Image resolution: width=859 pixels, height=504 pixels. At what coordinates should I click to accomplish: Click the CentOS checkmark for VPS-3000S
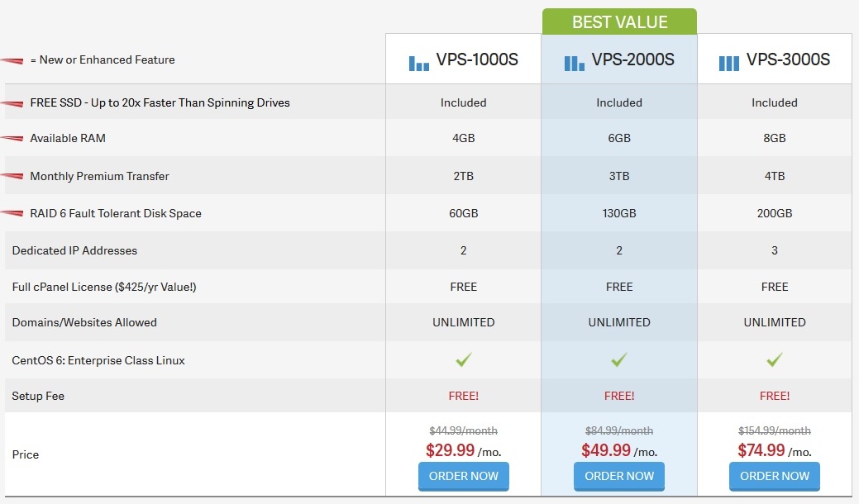point(774,360)
